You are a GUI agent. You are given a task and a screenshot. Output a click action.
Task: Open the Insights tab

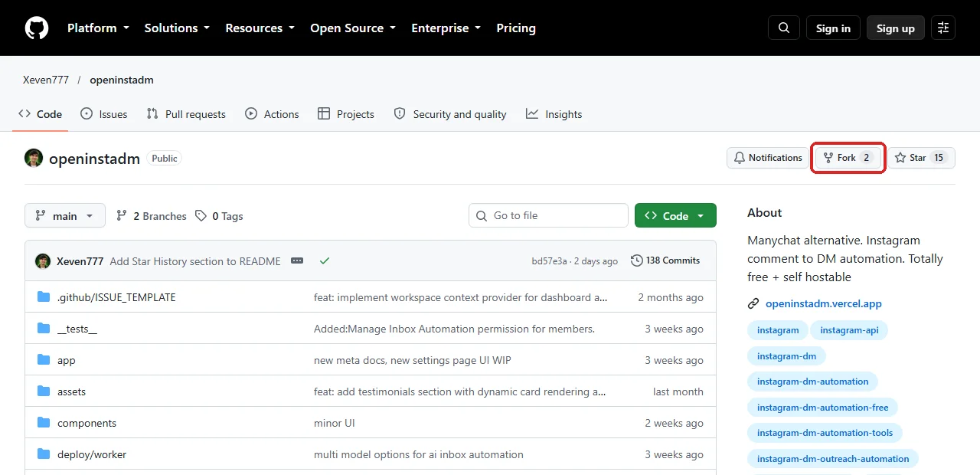(x=554, y=114)
